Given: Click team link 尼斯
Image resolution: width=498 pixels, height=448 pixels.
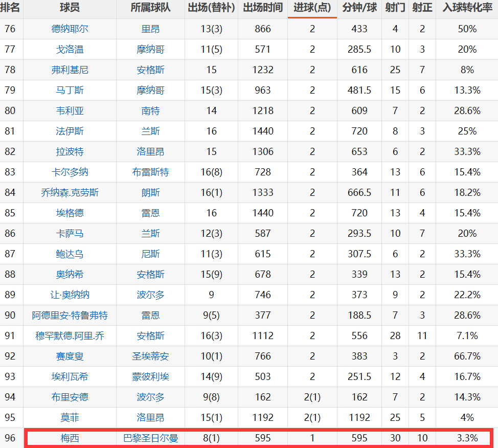Looking at the screenshot, I should pyautogui.click(x=150, y=254).
